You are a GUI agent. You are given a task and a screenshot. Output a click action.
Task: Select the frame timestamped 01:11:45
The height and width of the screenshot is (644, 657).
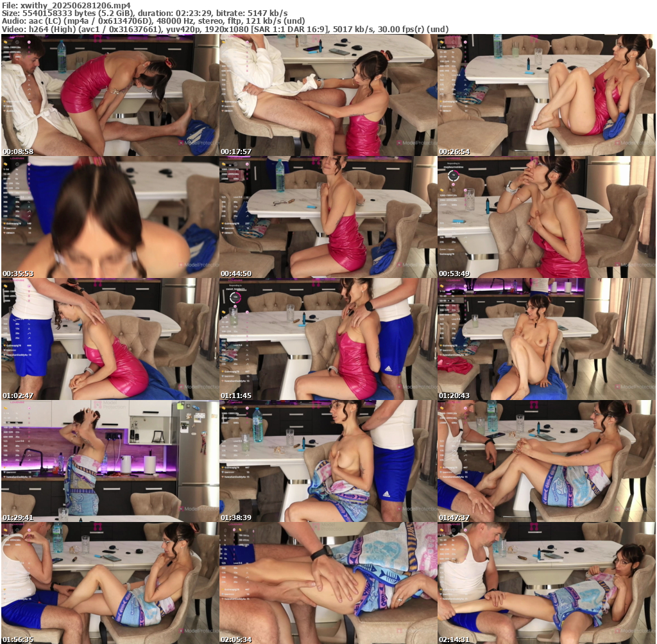point(328,339)
